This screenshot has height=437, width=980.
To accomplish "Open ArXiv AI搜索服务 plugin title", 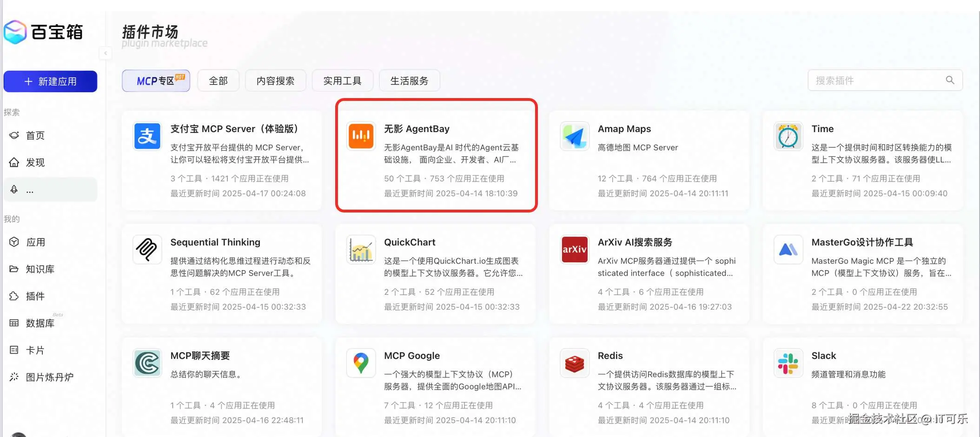I will point(635,242).
